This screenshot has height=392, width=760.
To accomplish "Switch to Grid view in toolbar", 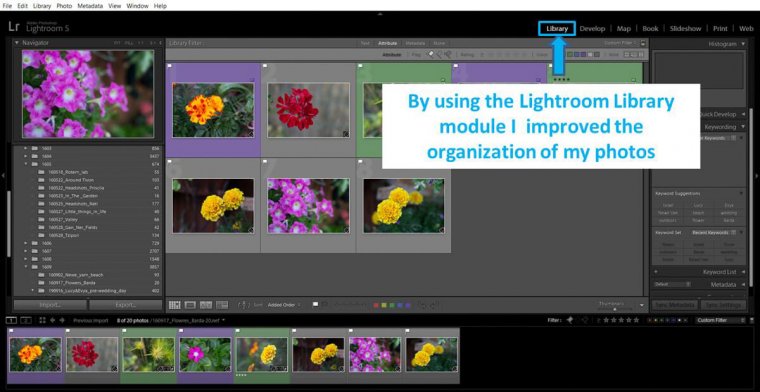I will tap(174, 305).
